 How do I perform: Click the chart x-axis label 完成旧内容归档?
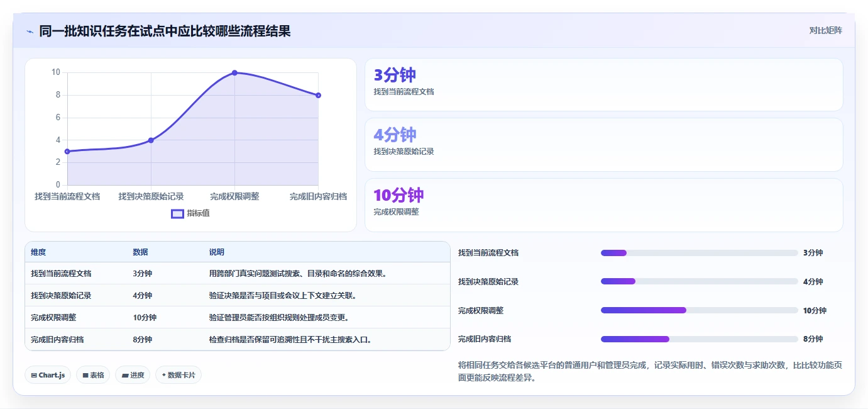point(318,196)
